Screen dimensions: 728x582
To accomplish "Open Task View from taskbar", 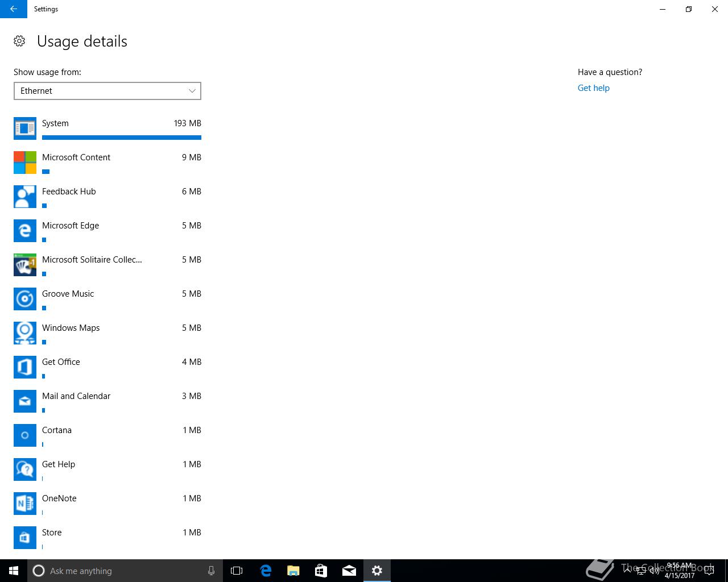I will point(237,571).
